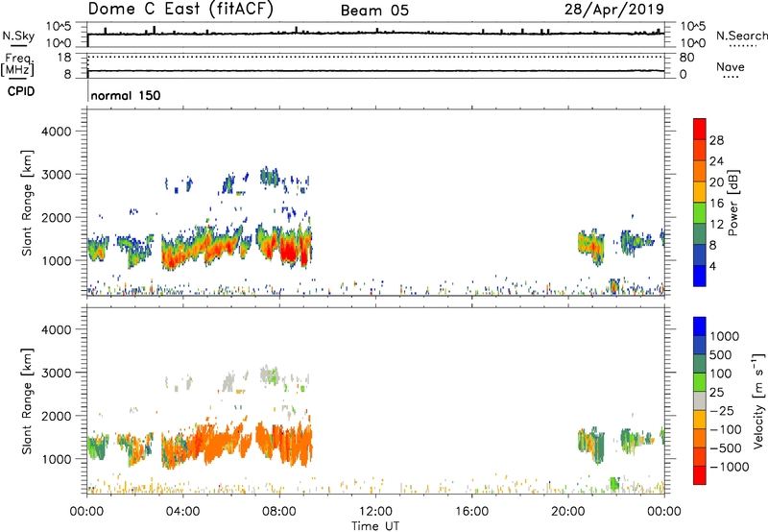Click the '4000' tick on power panel
The height and width of the screenshot is (532, 768).
(57, 132)
